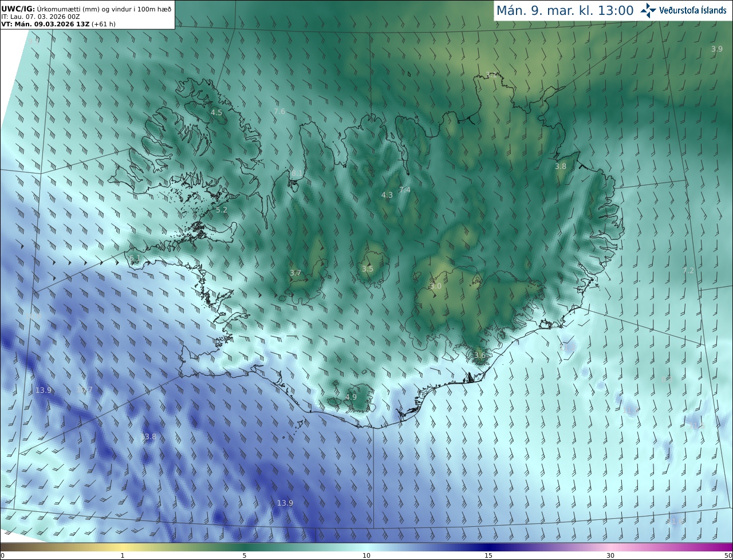Click the 0 tick label on the color scale

(x=2, y=555)
